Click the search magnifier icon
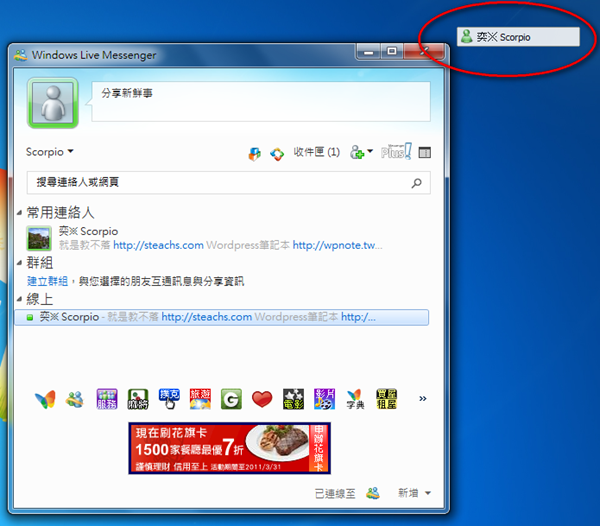The height and width of the screenshot is (526, 600). 416,183
